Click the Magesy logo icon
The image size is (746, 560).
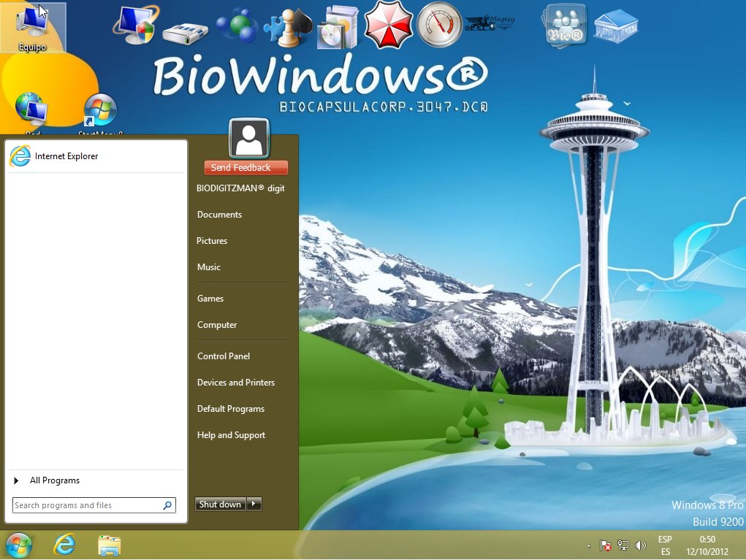click(x=488, y=22)
